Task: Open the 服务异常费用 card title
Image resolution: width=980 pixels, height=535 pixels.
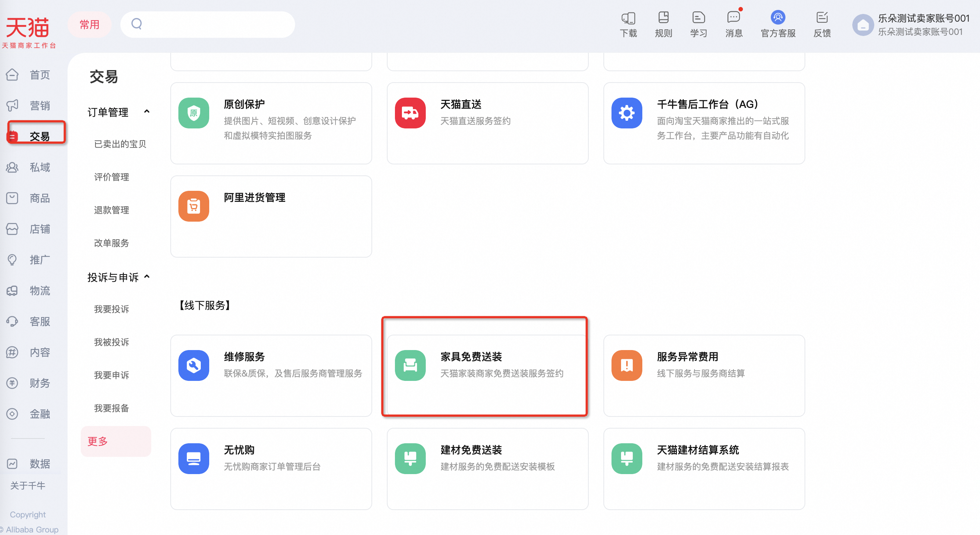Action: coord(687,357)
